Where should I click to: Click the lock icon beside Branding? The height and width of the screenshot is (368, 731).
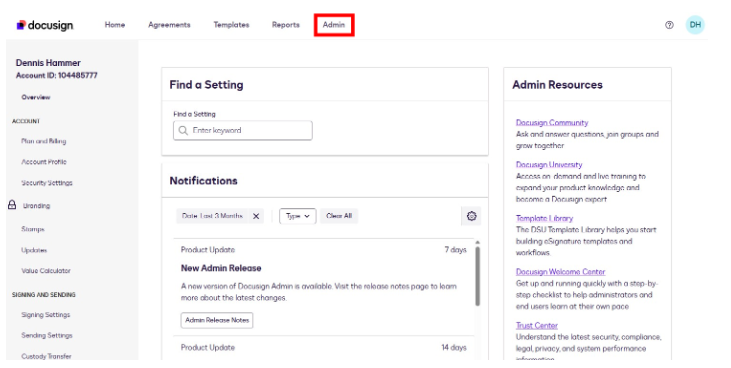click(x=12, y=205)
